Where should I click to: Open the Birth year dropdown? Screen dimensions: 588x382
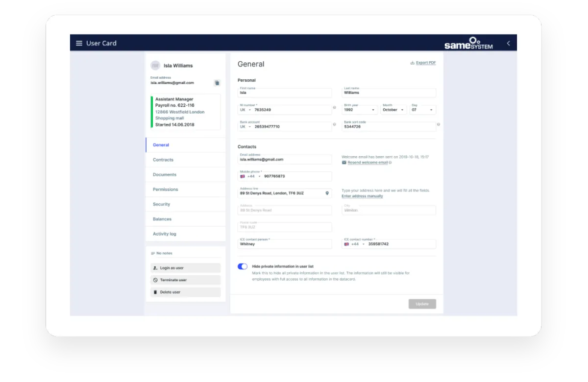click(x=360, y=109)
